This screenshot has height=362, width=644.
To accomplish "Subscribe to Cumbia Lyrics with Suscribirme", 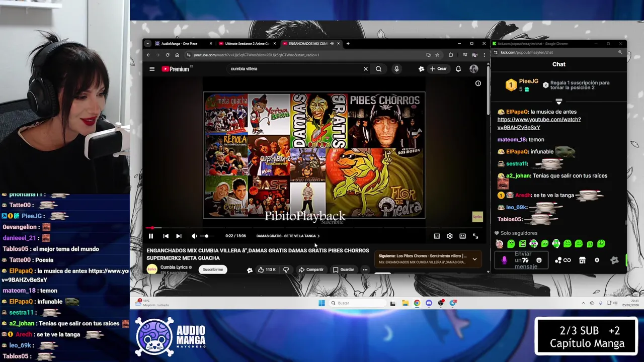I will [x=213, y=269].
